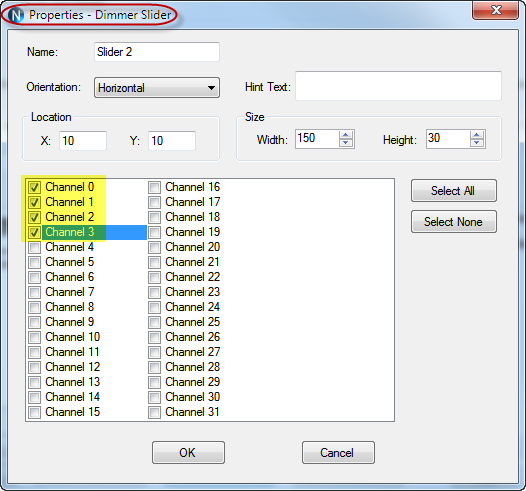Increase Width using the up spinner arrow

(x=346, y=135)
